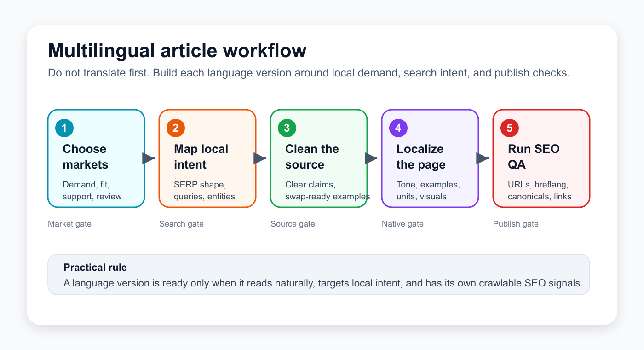Click arrow from Clean the source to Localize the page
The height and width of the screenshot is (350, 644).
(371, 158)
